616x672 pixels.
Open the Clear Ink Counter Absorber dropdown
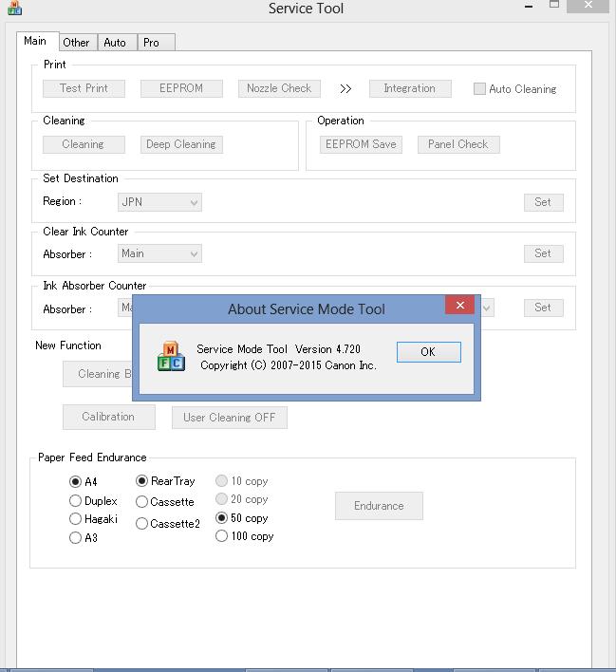(159, 253)
